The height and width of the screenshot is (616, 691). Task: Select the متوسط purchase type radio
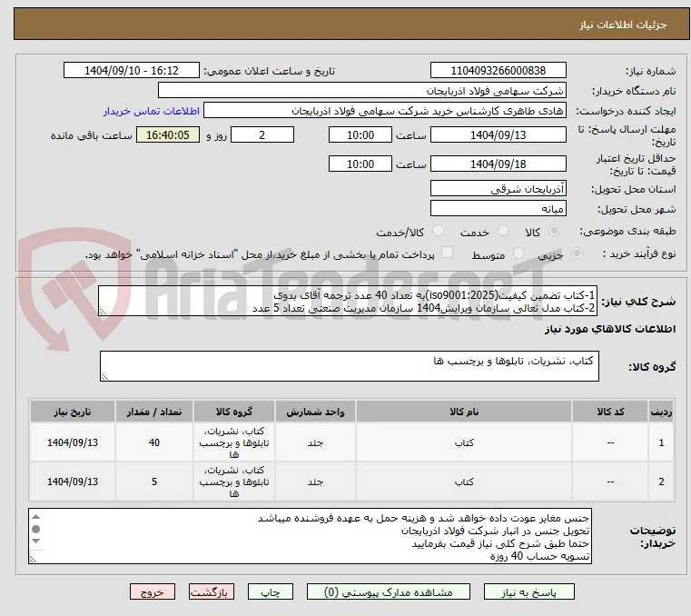[x=518, y=253]
